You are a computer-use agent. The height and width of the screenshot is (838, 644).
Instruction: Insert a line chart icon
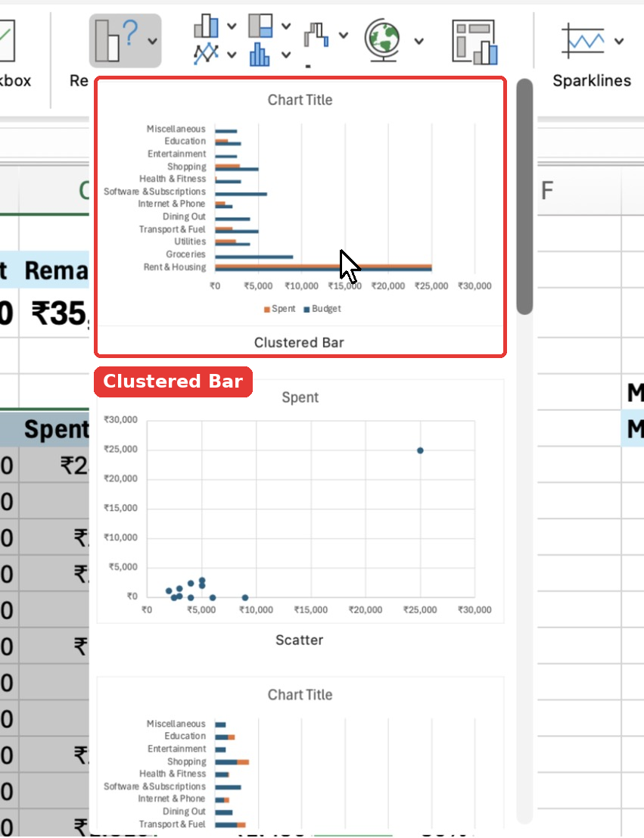point(207,54)
